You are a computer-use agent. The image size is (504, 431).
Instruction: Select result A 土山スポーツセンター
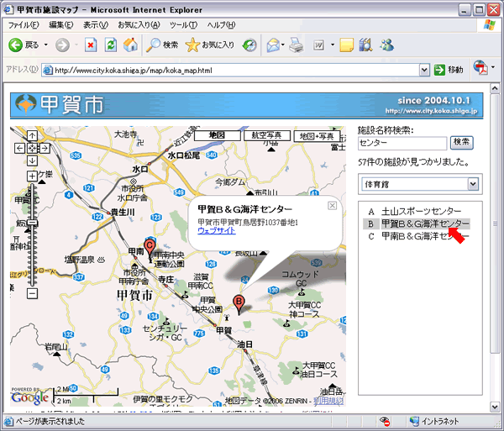click(415, 212)
